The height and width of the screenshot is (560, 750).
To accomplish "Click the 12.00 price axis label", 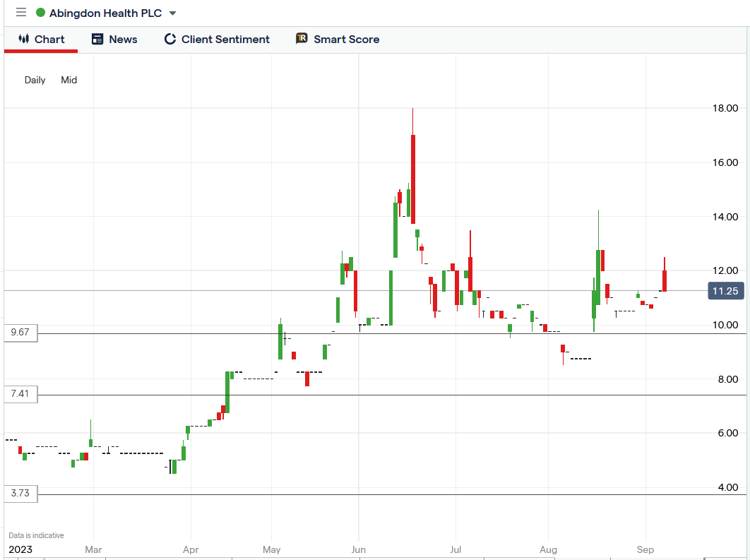I will click(x=725, y=270).
